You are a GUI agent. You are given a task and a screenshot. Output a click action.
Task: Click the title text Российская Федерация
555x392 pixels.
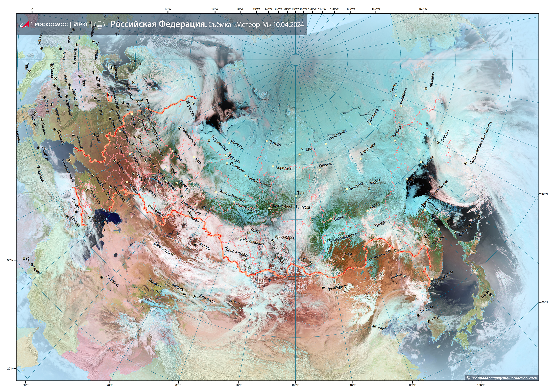[159, 24]
